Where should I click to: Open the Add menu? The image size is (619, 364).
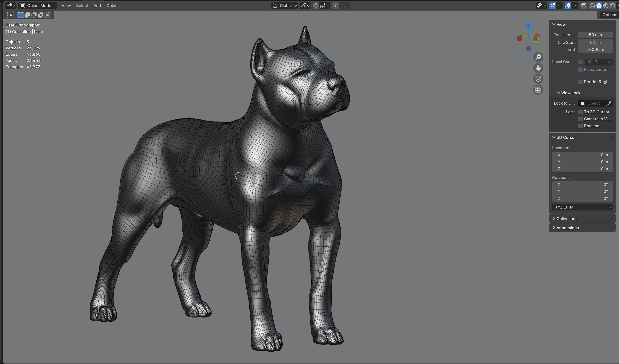tap(97, 6)
